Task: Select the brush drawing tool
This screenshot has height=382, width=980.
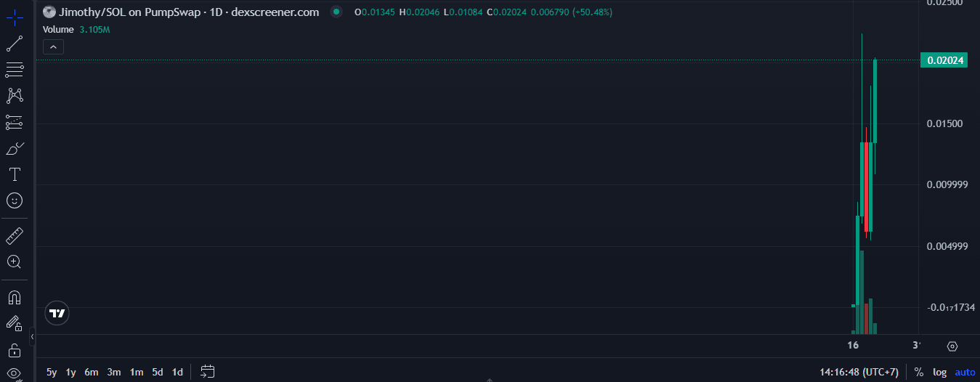Action: click(15, 148)
